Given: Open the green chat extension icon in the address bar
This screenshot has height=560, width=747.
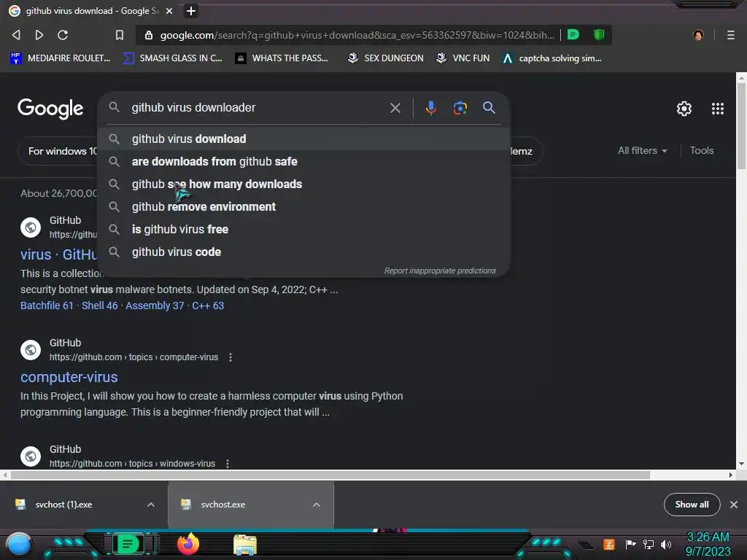Looking at the screenshot, I should pyautogui.click(x=573, y=34).
